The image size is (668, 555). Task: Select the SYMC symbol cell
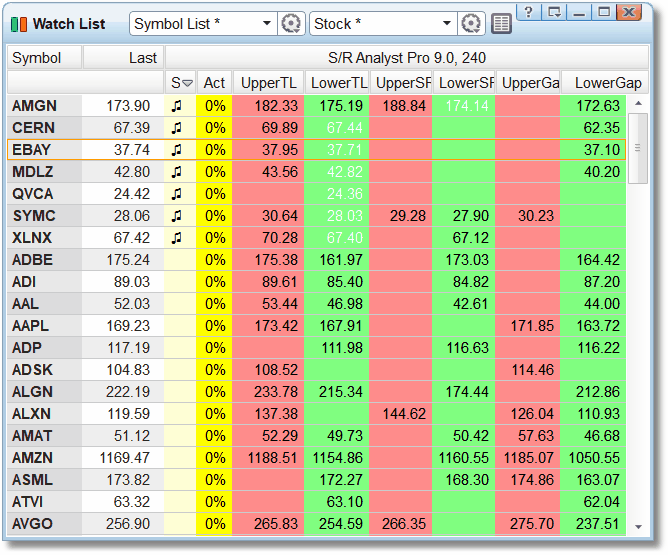point(44,216)
